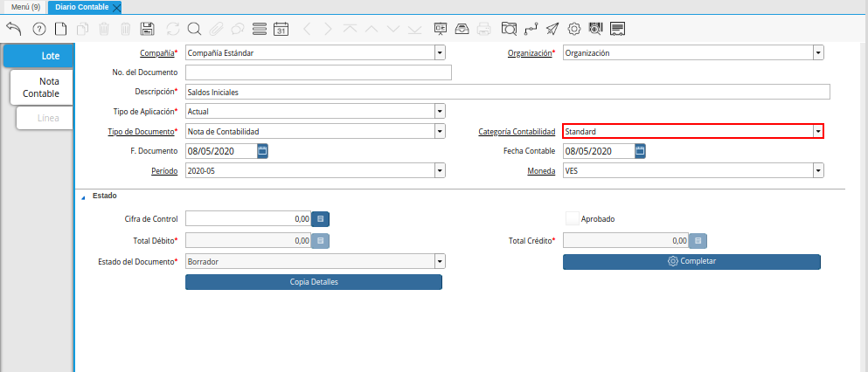Click the print icon
Screen dimensions: 868x372
(x=483, y=29)
